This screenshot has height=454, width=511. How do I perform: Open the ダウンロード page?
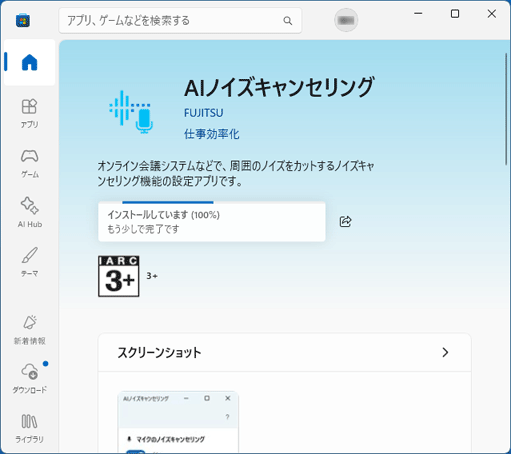(29, 378)
